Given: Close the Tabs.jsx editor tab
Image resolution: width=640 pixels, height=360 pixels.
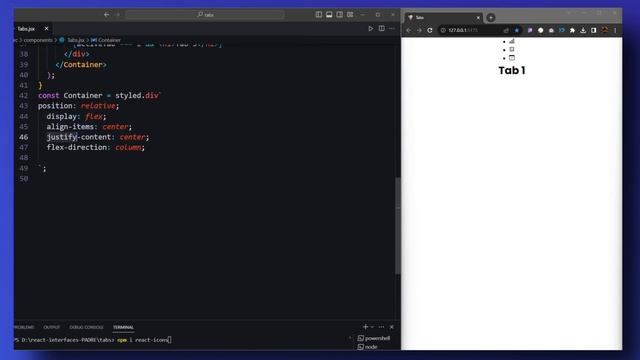Looking at the screenshot, I should point(46,29).
